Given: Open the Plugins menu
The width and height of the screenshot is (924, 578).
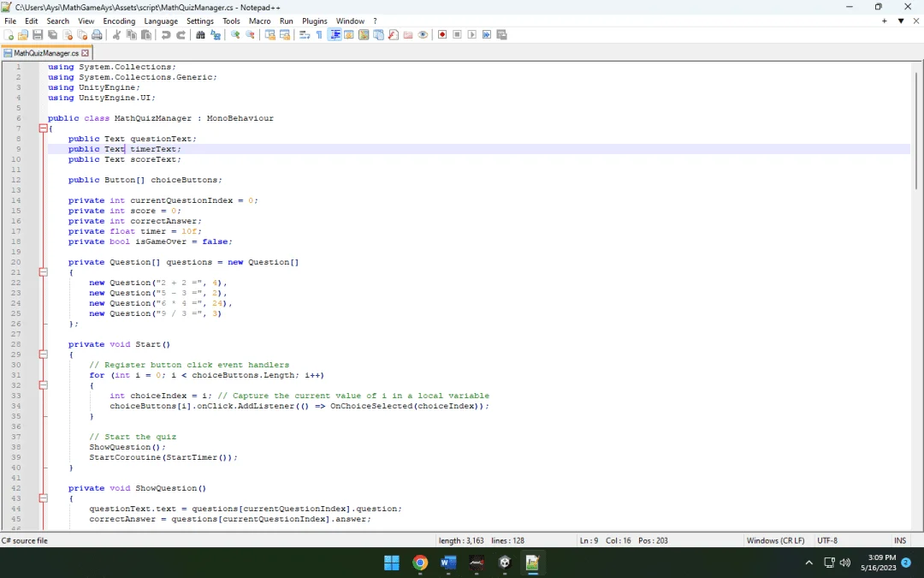Looking at the screenshot, I should point(315,21).
